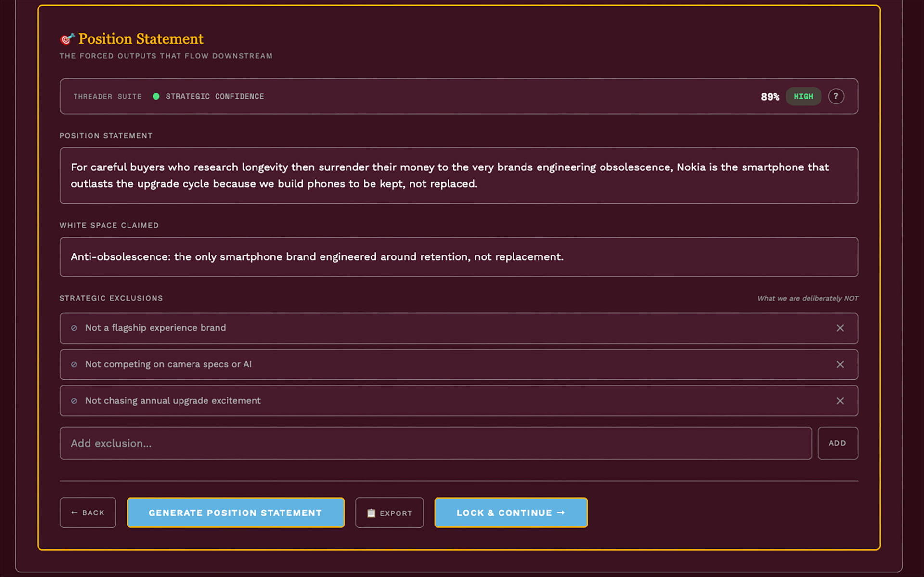The width and height of the screenshot is (924, 577).
Task: Open the strategic confidence help icon
Action: point(836,96)
